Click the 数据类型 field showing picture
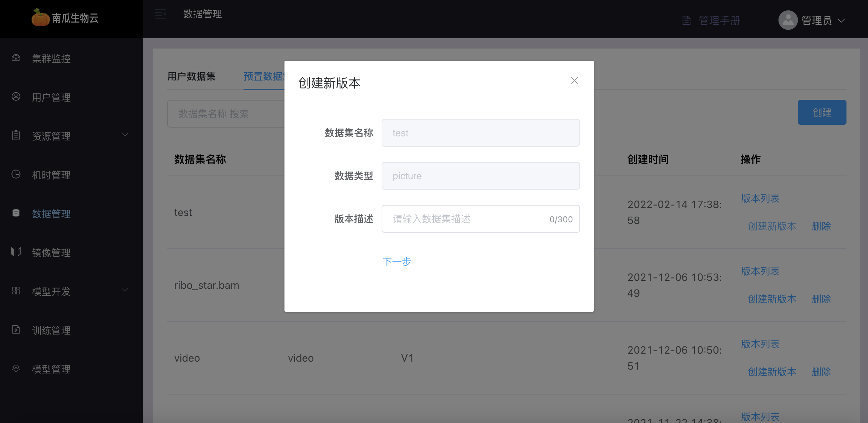868x423 pixels. 480,176
